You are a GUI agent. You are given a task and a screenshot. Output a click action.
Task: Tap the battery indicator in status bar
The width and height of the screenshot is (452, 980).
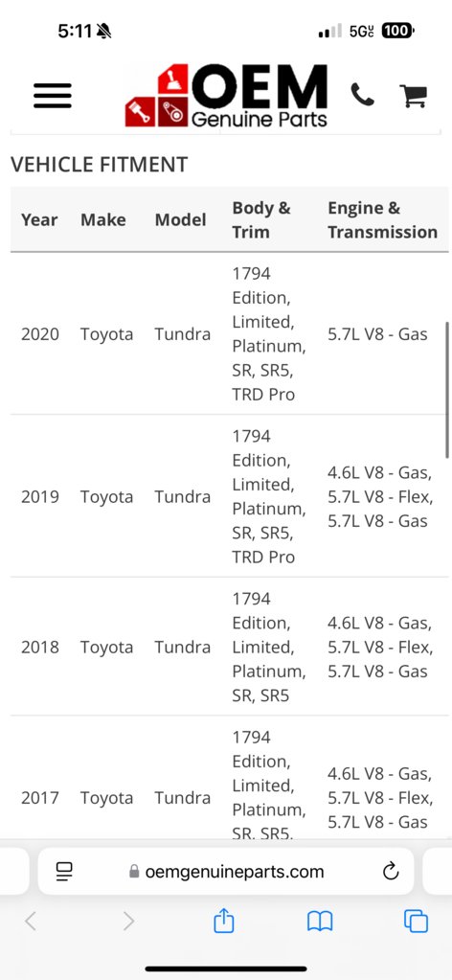[x=398, y=31]
